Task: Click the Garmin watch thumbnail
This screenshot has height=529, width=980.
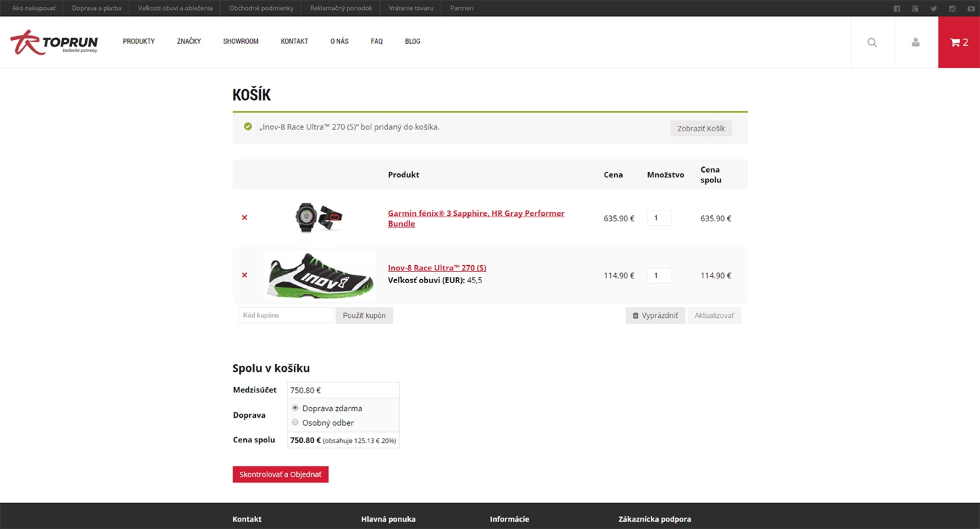Action: point(319,217)
